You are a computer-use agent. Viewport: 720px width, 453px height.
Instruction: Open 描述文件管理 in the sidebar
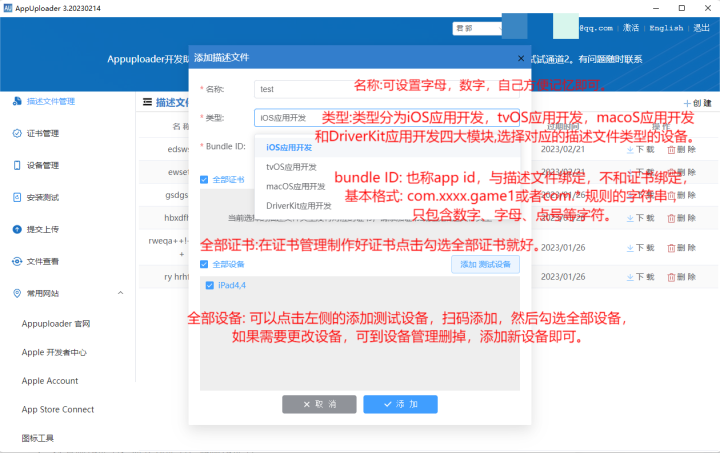[x=51, y=101]
